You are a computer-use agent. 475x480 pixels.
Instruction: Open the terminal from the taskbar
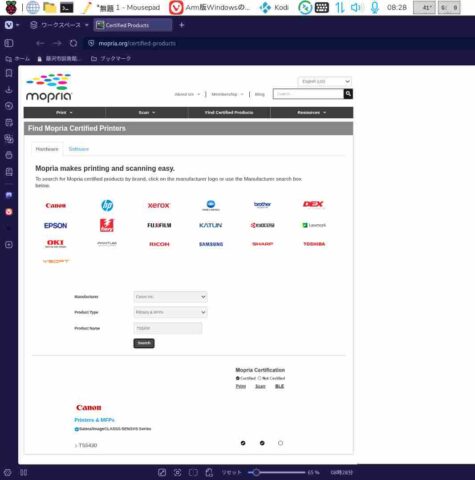pyautogui.click(x=67, y=7)
